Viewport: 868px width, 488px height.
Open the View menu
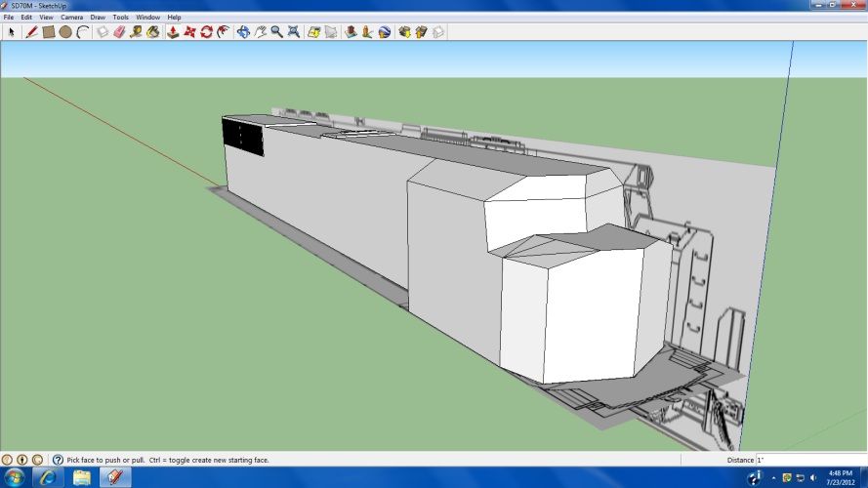coord(46,18)
